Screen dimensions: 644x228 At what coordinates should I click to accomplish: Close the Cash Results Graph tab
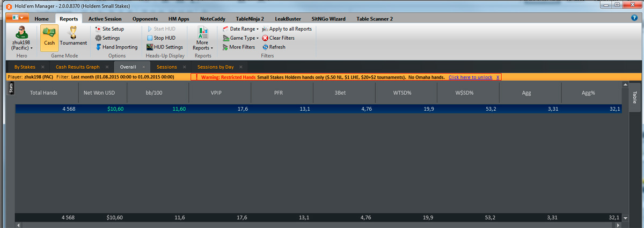point(107,67)
